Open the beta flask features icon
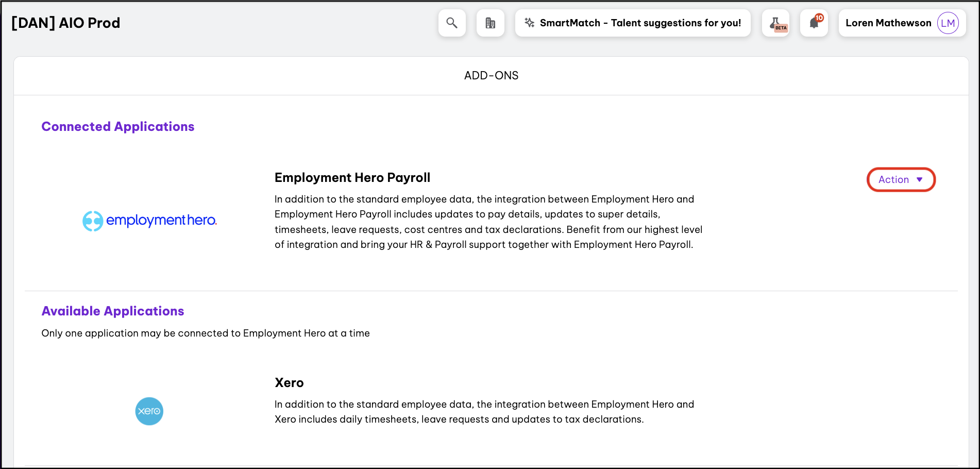The width and height of the screenshot is (980, 469). tap(775, 23)
